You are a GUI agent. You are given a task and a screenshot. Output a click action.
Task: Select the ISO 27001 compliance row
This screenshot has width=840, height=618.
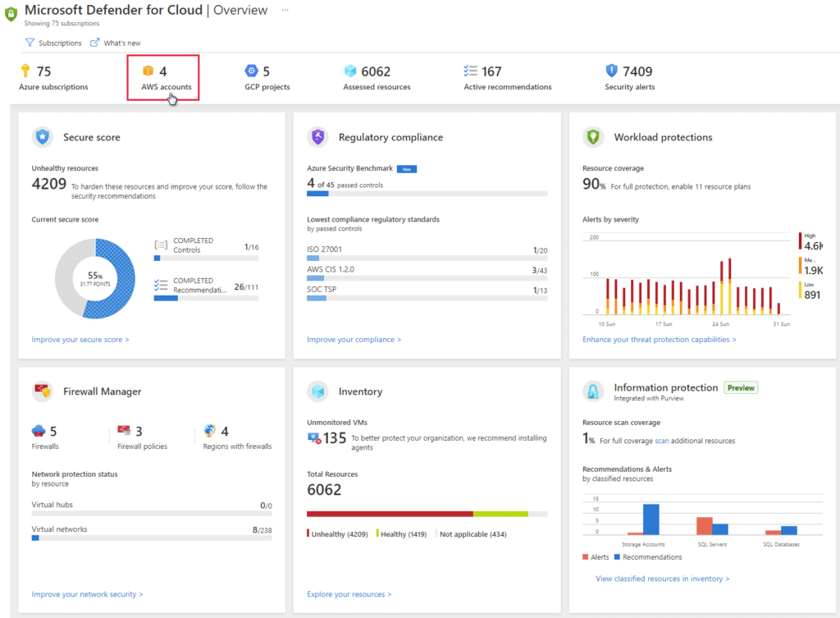pos(427,253)
